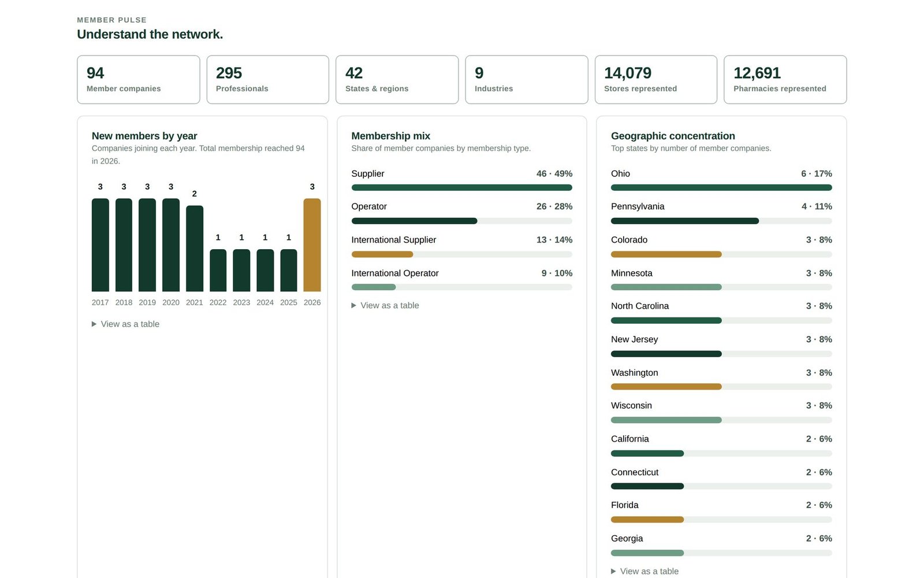Click the 14,079 Stores represented card
The height and width of the screenshot is (578, 924).
click(x=656, y=80)
